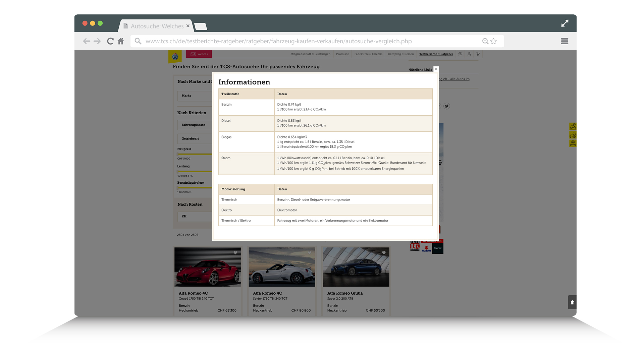Open Fahrkurse & Checks menu

pyautogui.click(x=368, y=54)
